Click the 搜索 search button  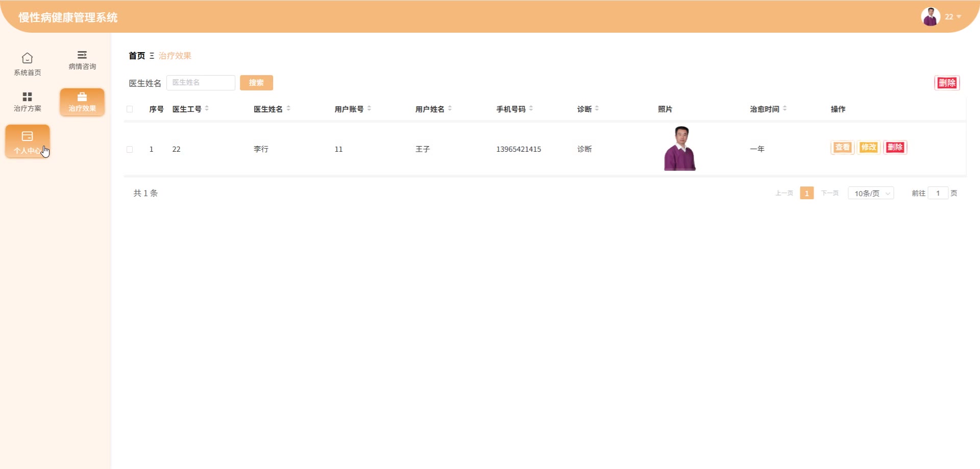[256, 83]
